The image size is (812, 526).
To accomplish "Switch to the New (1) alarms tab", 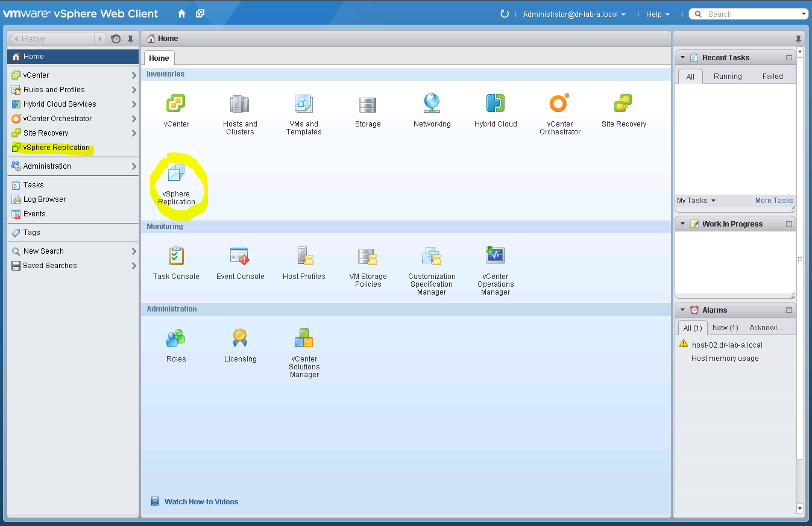I will [x=725, y=327].
